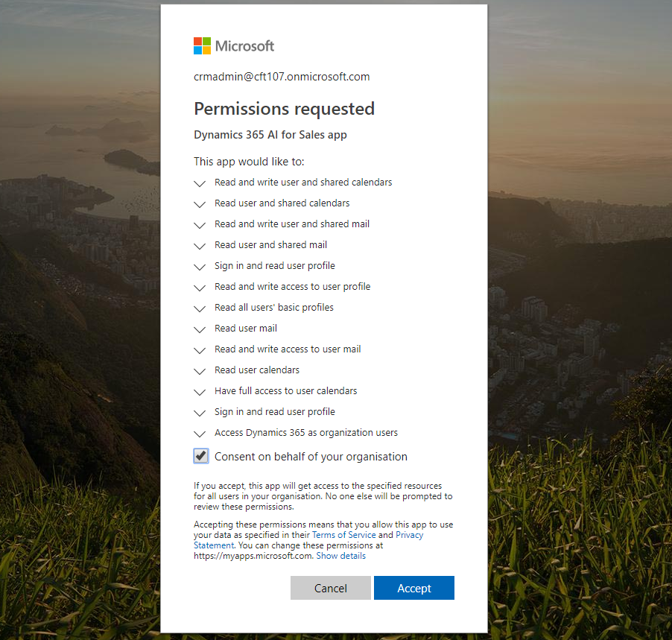Expand 'Read and write user and shared calendars' permission

click(199, 183)
